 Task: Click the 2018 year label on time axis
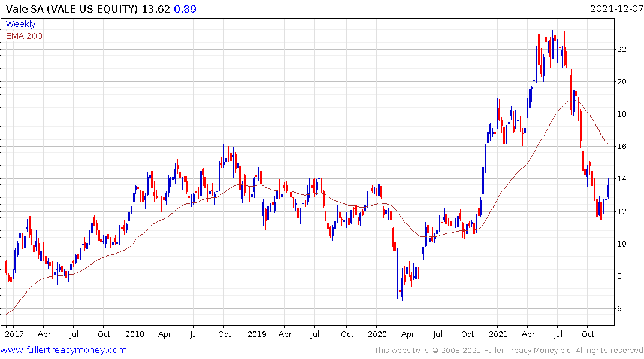[x=135, y=334]
